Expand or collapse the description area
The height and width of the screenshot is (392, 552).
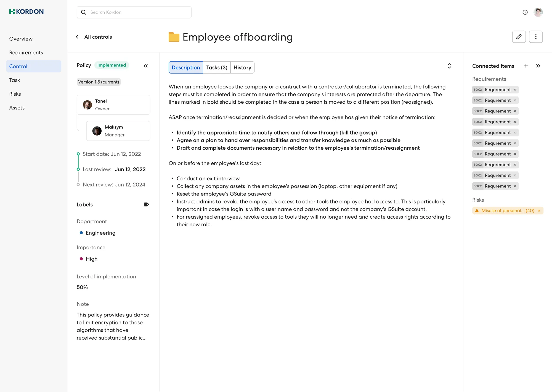point(449,66)
